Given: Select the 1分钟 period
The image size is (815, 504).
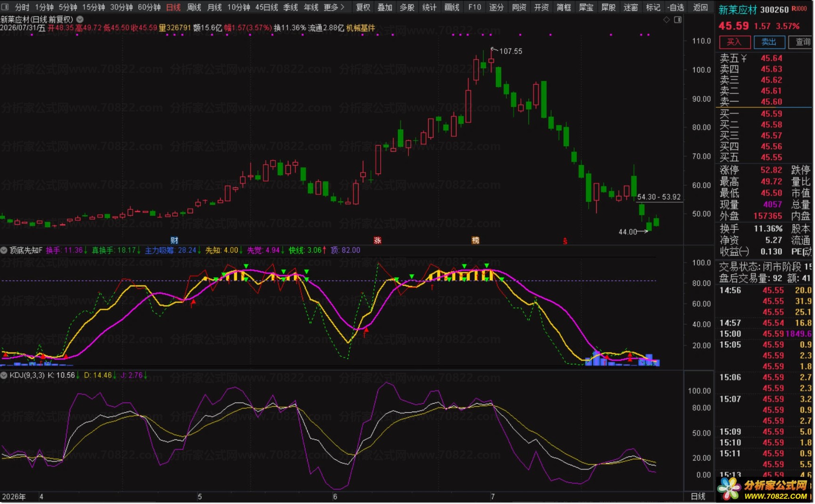Looking at the screenshot, I should pos(44,7).
